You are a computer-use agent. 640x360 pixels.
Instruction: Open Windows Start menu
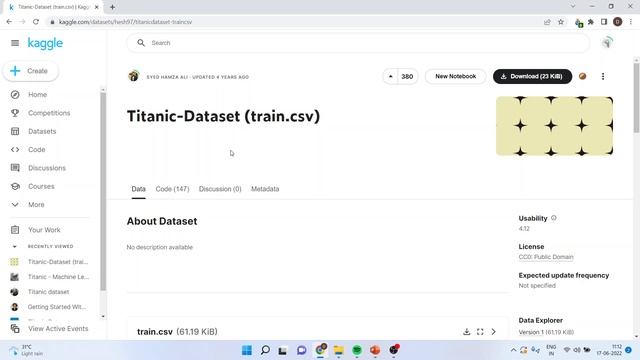pyautogui.click(x=247, y=350)
